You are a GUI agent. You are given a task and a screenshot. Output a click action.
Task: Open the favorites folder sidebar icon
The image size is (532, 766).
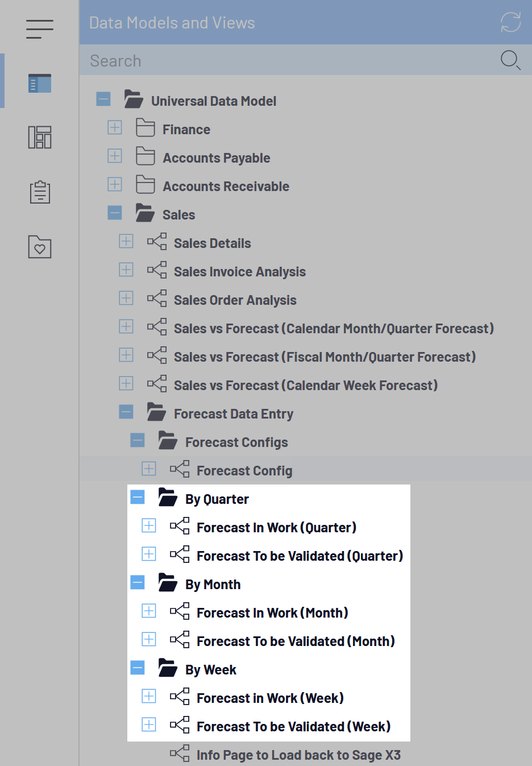tap(40, 247)
